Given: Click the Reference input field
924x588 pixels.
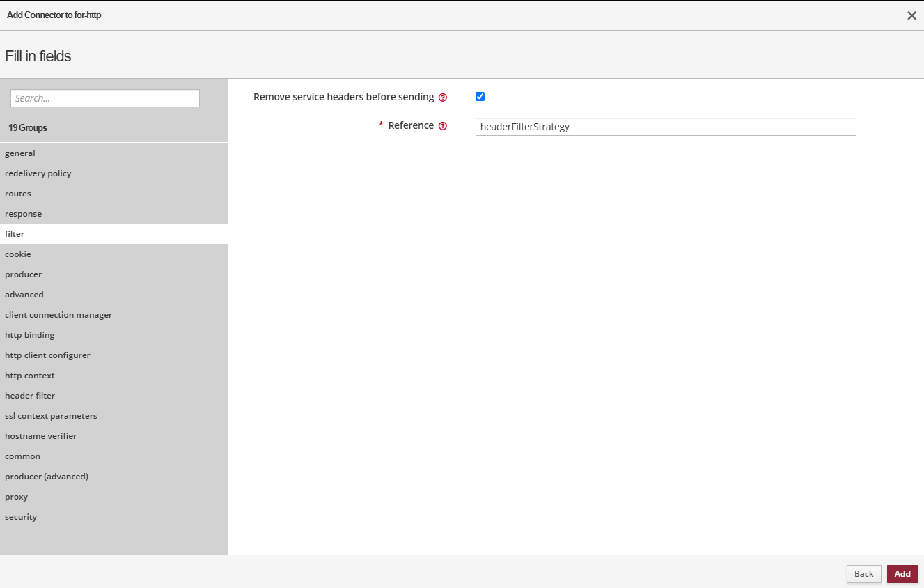Looking at the screenshot, I should (665, 127).
